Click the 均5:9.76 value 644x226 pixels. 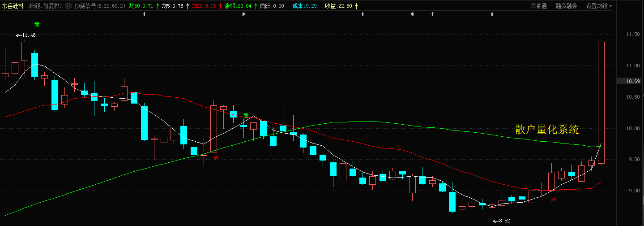pyautogui.click(x=172, y=6)
